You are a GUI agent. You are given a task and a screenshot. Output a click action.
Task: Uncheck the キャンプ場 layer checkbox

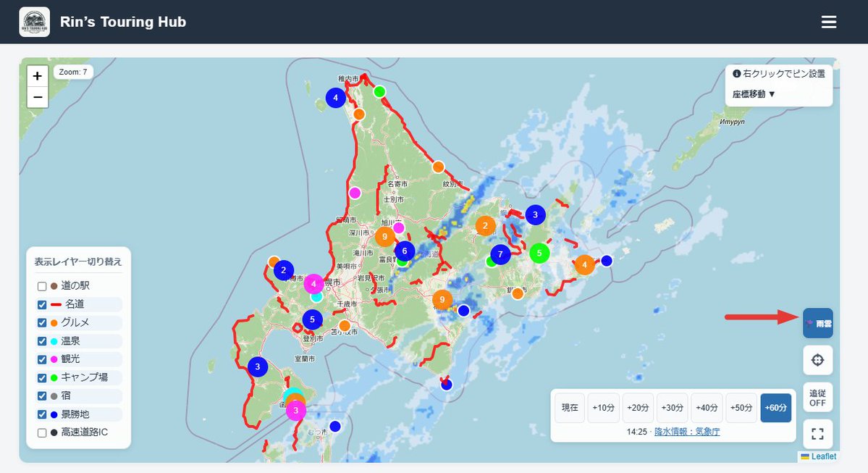click(42, 377)
